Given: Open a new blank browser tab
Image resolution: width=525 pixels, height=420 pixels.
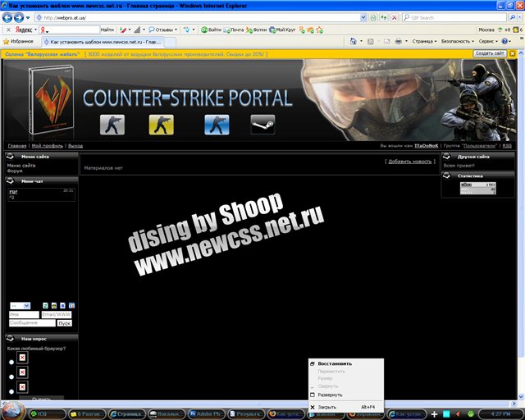Looking at the screenshot, I should point(170,42).
